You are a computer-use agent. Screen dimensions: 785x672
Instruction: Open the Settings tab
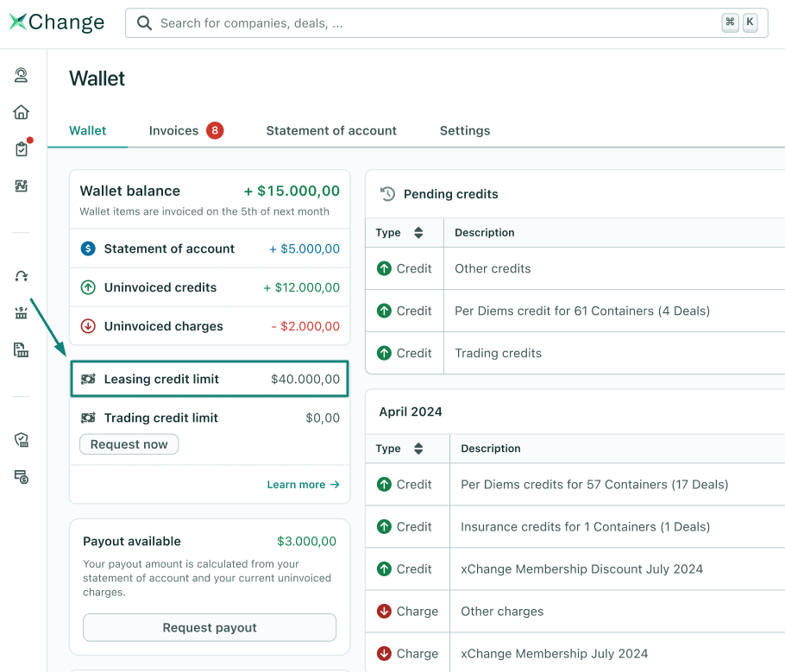point(465,131)
